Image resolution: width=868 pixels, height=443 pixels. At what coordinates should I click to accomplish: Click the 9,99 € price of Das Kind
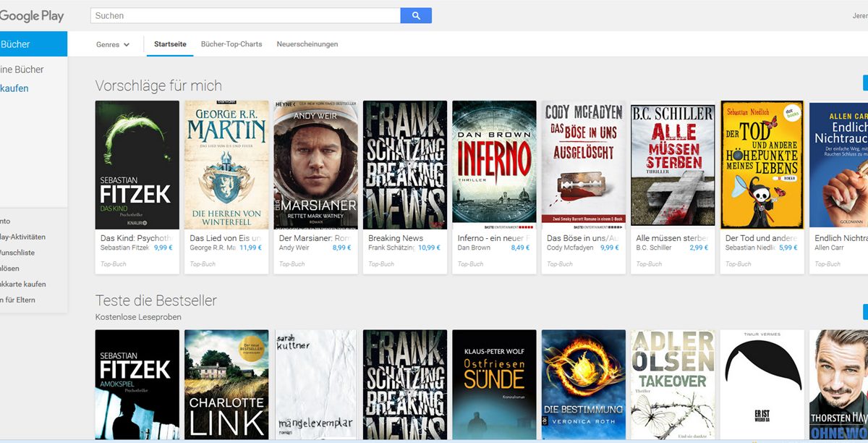click(163, 248)
